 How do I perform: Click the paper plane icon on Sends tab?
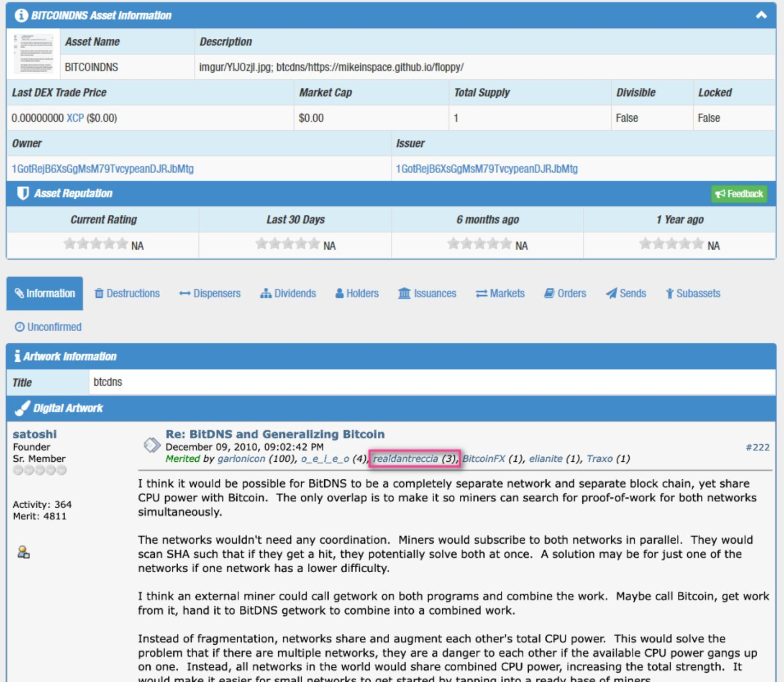click(611, 293)
